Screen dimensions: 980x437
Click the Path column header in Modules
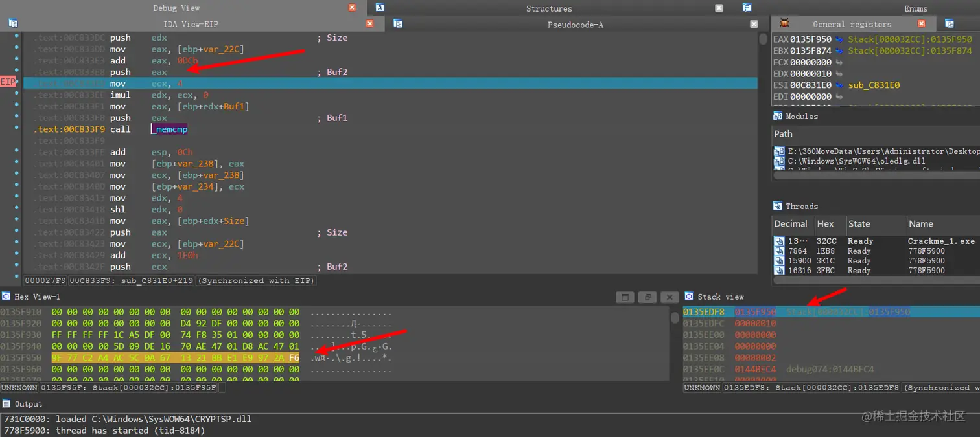(876, 134)
